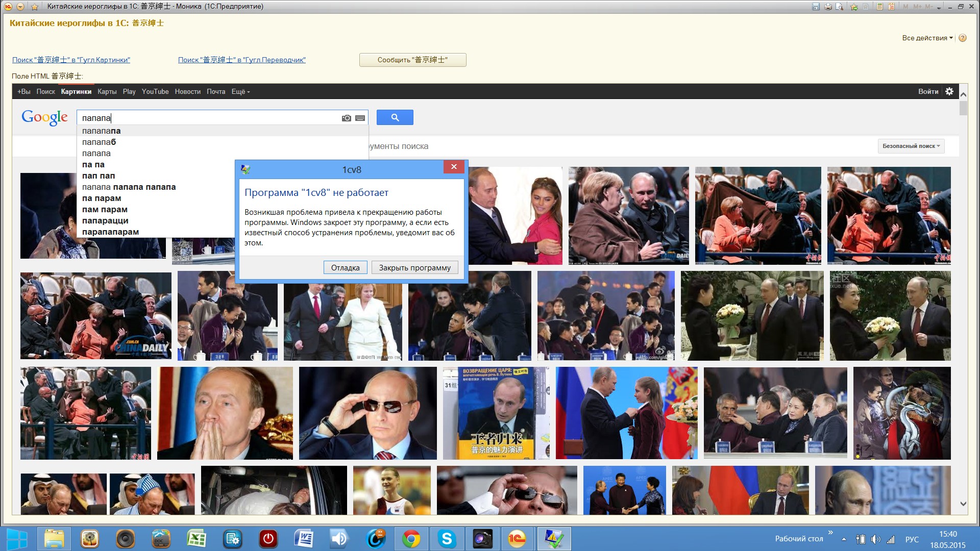Select suggestion 'па парам'
Screen dimensions: 980x551
click(156, 198)
